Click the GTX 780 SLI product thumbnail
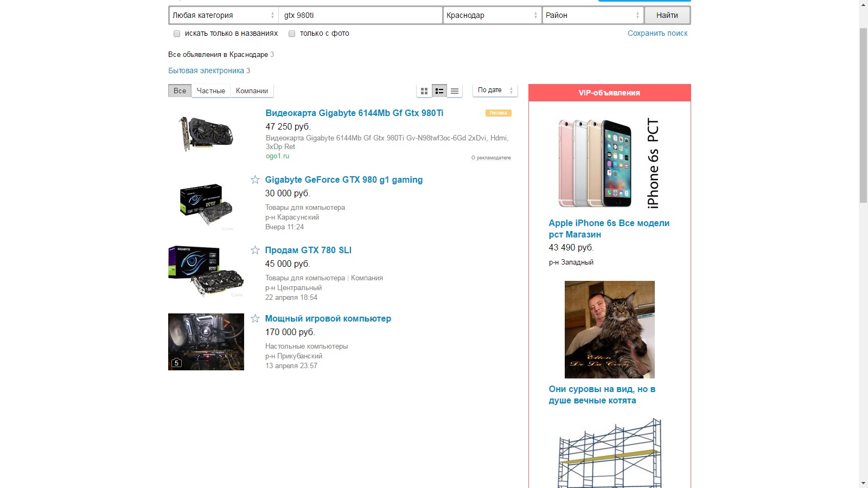This screenshot has height=488, width=868. point(206,271)
